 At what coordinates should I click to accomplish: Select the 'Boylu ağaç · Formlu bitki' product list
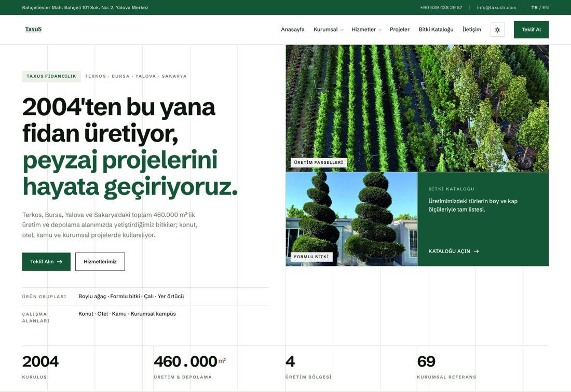point(131,297)
